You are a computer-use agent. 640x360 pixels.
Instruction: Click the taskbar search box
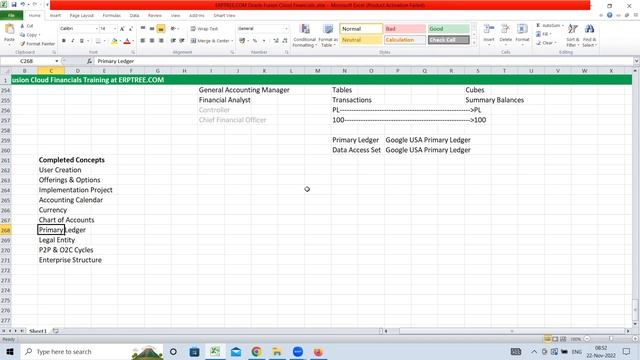91,351
